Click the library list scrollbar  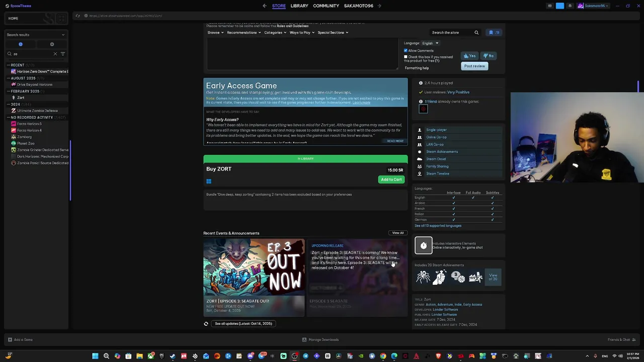[70, 171]
